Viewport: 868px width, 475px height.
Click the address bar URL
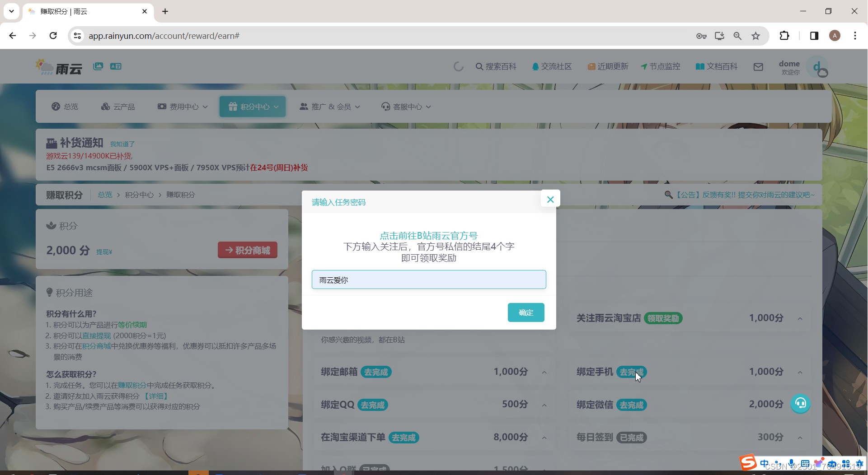[164, 36]
